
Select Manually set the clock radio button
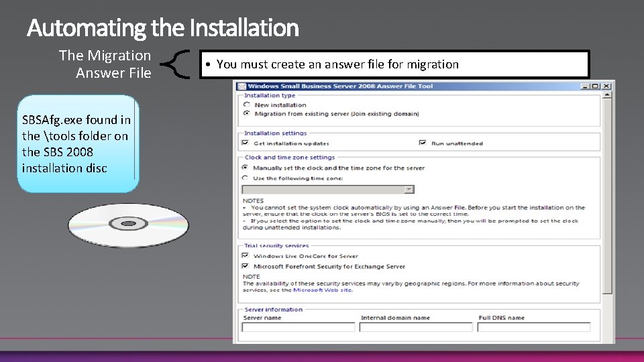246,168
